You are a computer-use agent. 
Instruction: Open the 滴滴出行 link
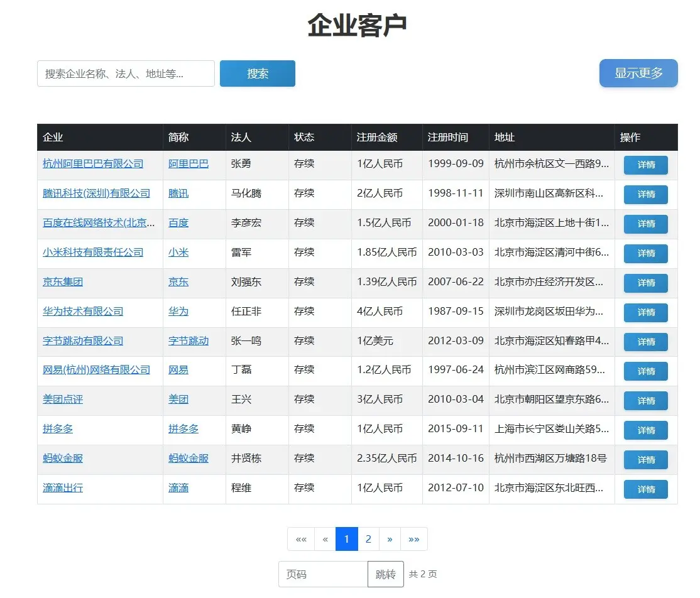[x=63, y=488]
